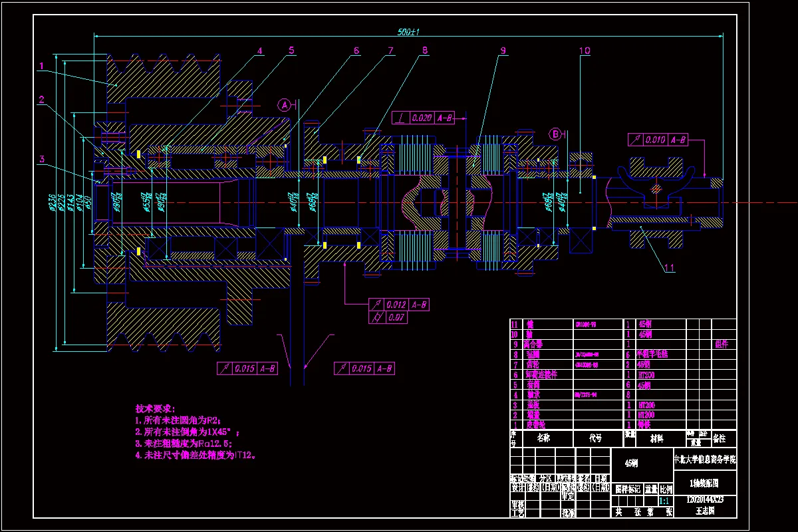Click the 备注 column header
The height and width of the screenshot is (532, 798).
719,439
